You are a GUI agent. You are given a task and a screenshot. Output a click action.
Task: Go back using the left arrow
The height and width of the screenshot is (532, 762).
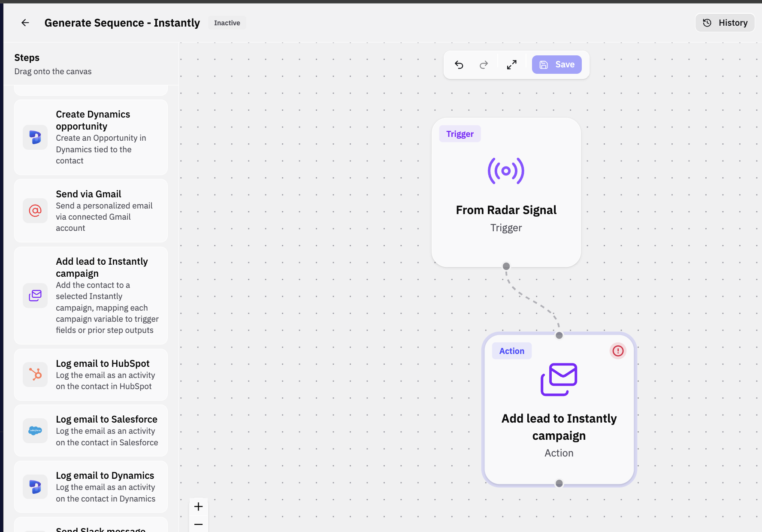[25, 23]
